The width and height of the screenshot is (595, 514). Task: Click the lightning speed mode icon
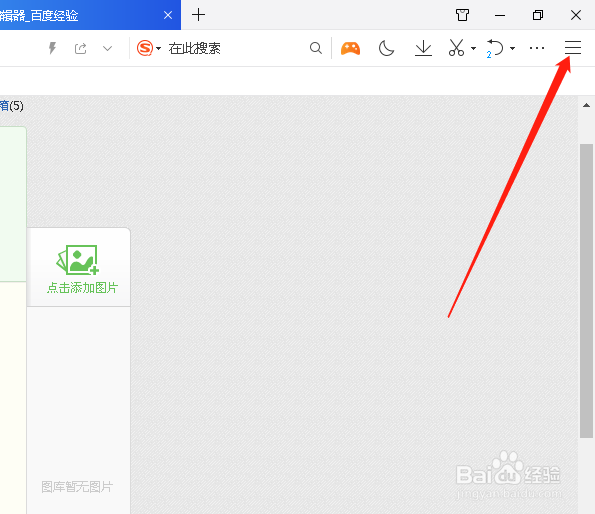tap(52, 48)
